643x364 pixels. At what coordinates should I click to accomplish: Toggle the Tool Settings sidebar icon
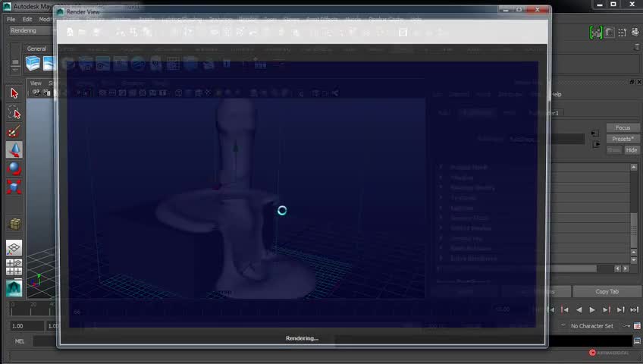pos(622,33)
